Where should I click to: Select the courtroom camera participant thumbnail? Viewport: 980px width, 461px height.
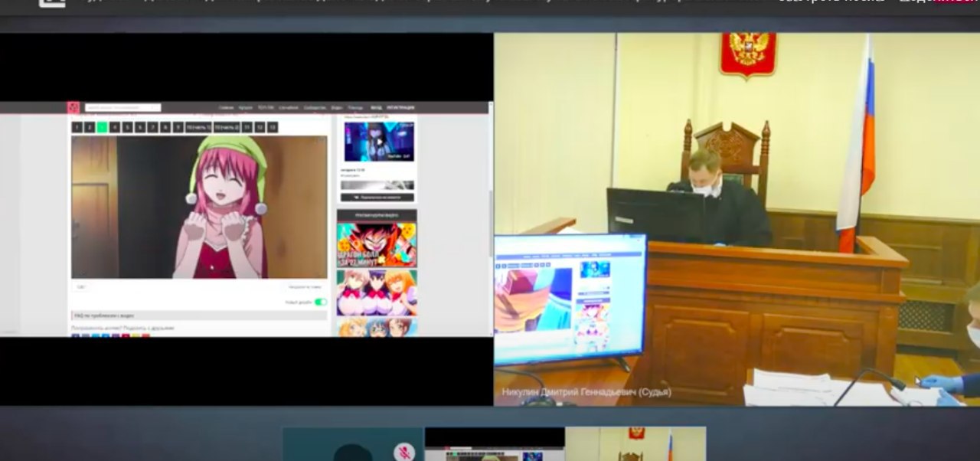point(635,444)
